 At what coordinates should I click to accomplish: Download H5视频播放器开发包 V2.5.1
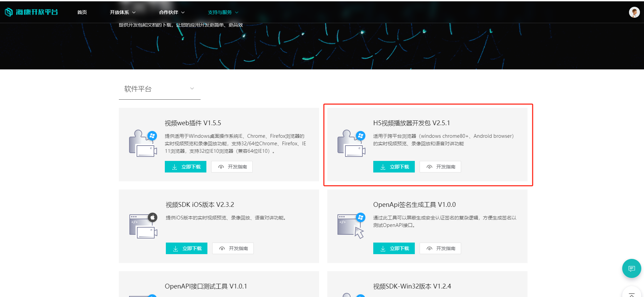[394, 167]
